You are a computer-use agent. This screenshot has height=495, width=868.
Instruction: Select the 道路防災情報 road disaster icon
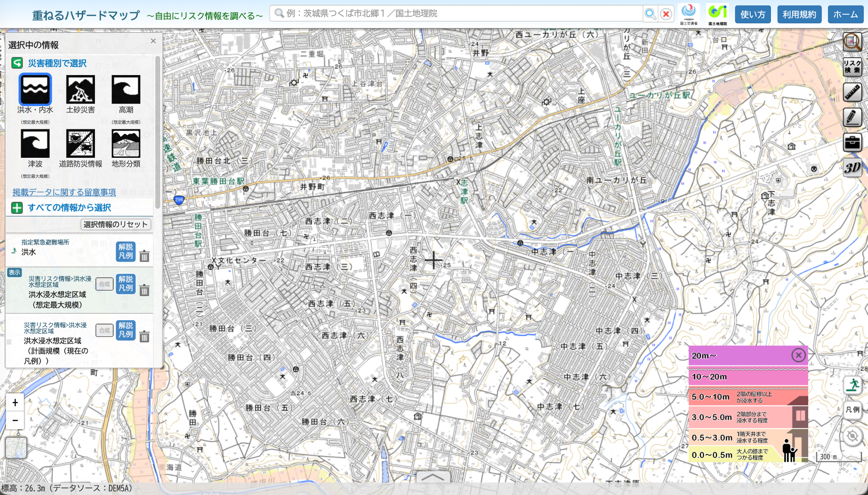[81, 143]
